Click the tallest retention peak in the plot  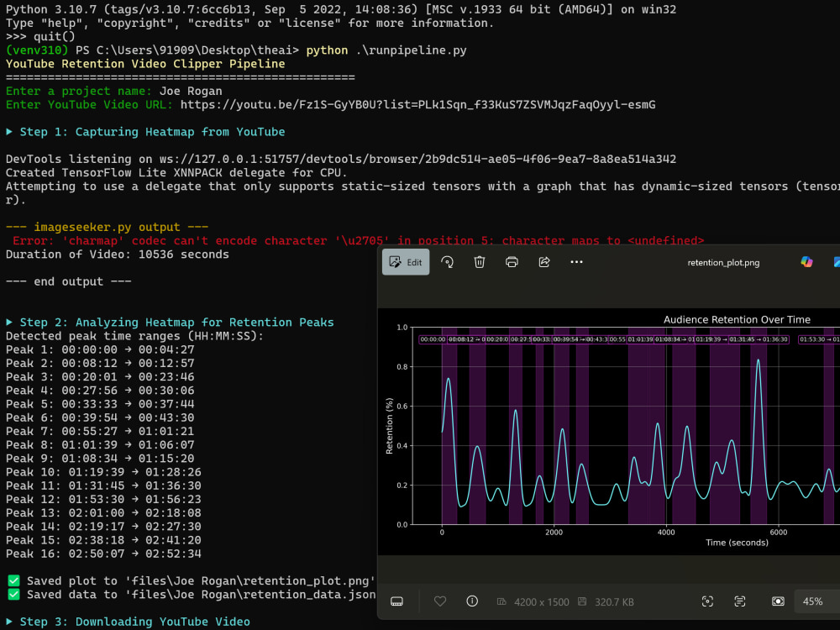coord(758,360)
